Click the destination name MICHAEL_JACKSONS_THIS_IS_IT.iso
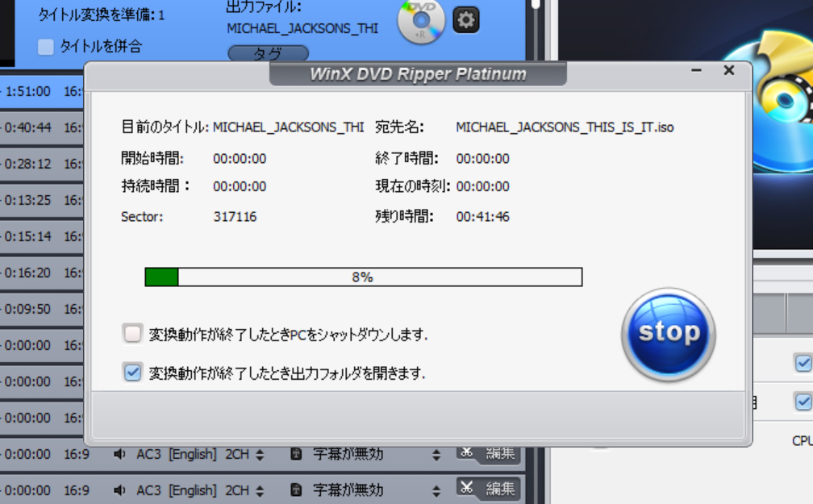 565,127
